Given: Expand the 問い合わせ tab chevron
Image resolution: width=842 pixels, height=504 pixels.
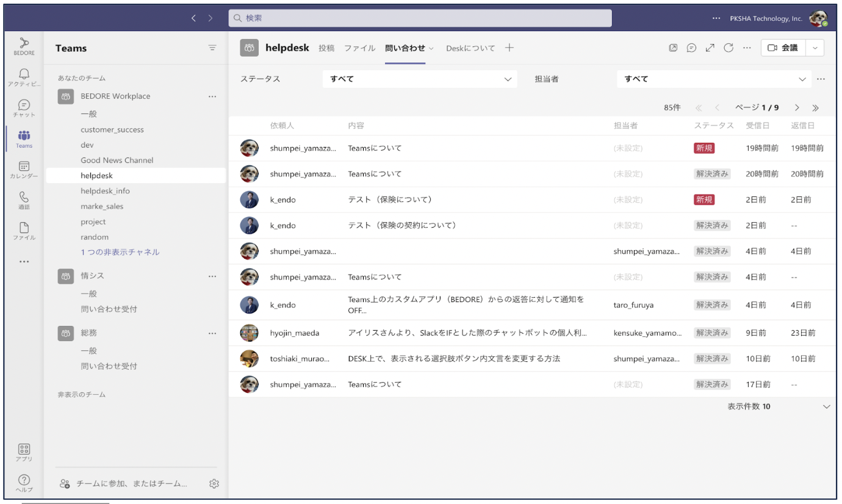Looking at the screenshot, I should click(431, 48).
